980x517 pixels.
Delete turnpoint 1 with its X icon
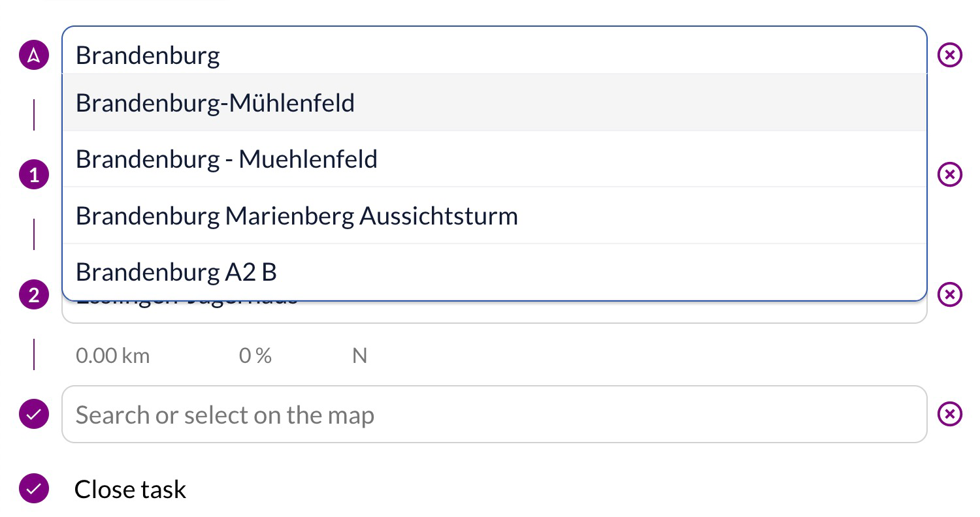950,174
